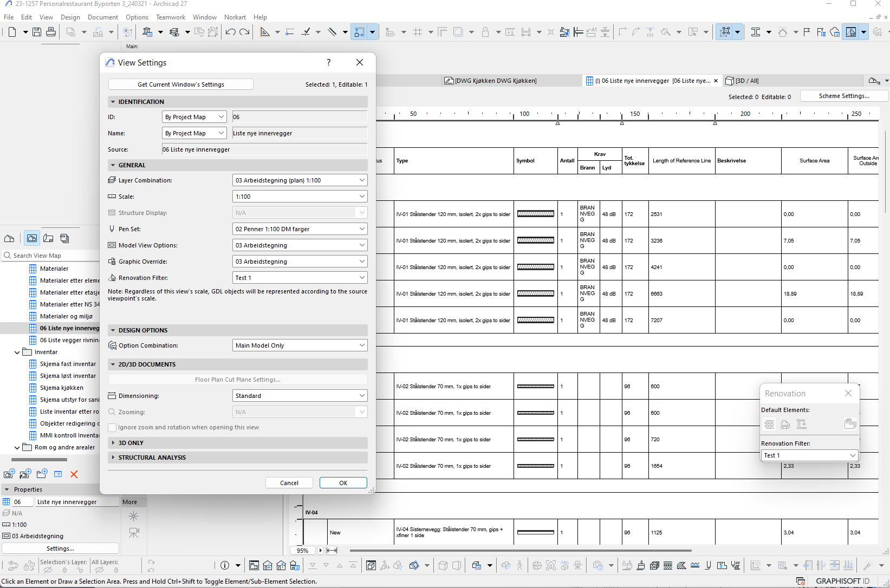Click the Print icon in toolbar
This screenshot has width=890, height=588.
(x=51, y=32)
